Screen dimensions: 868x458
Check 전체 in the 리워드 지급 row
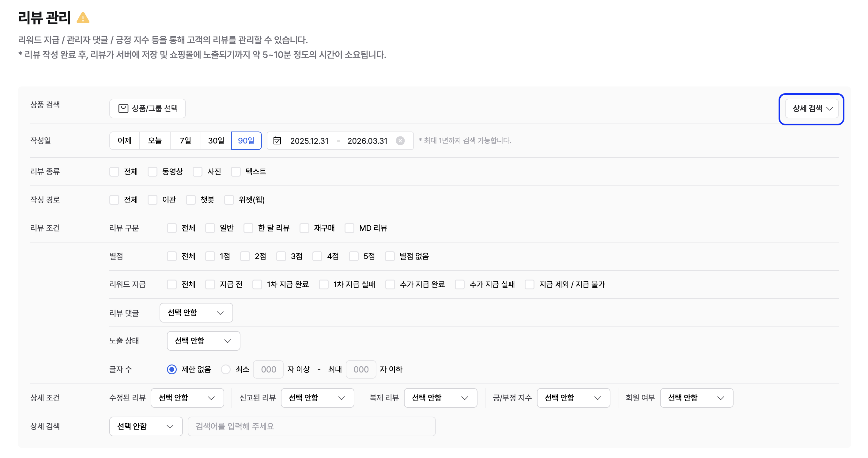tap(172, 285)
